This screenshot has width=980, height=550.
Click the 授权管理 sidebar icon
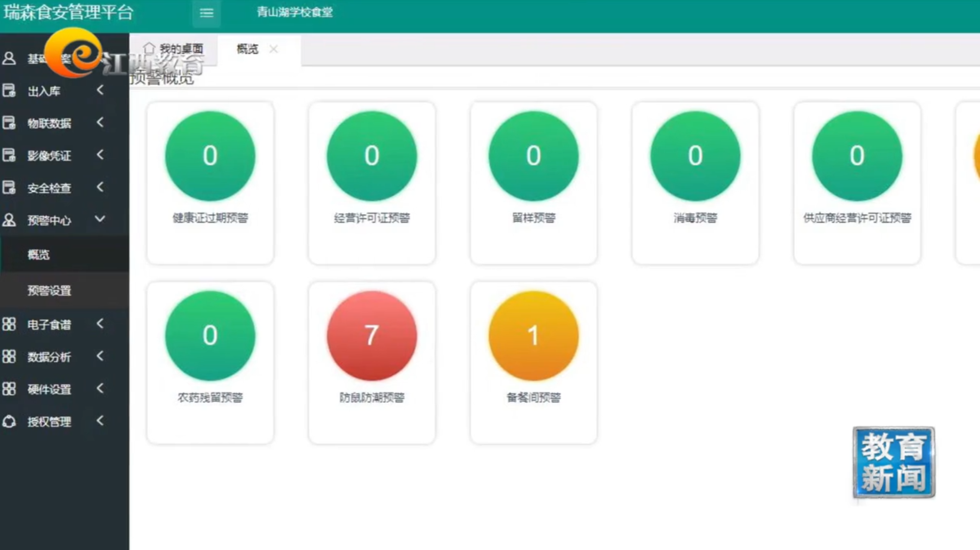[x=9, y=421]
